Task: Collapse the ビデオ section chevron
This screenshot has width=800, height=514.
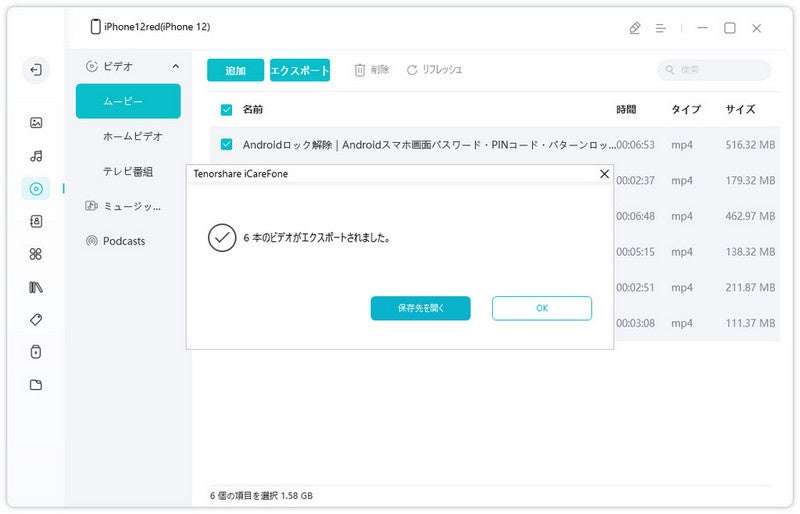Action: click(176, 66)
